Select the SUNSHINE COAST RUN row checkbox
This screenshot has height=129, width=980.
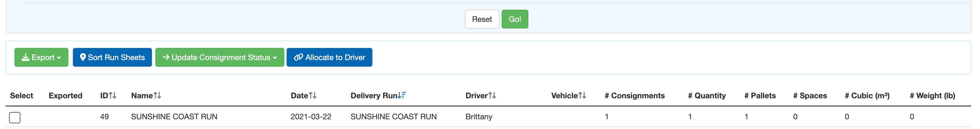pyautogui.click(x=15, y=118)
